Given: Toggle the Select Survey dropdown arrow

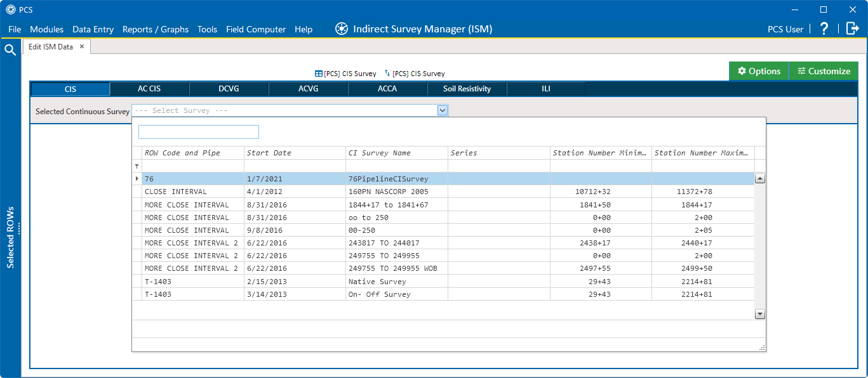Looking at the screenshot, I should click(443, 110).
